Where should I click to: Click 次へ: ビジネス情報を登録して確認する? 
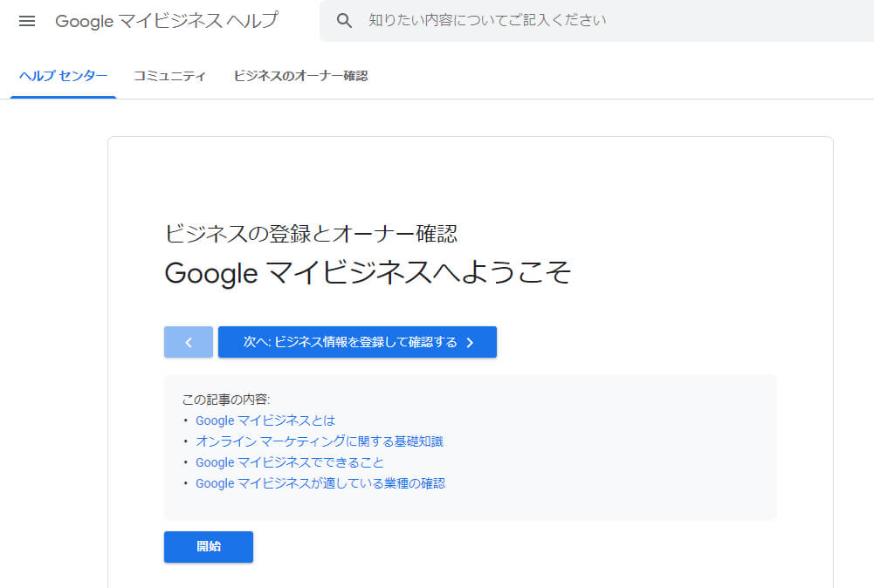point(357,342)
